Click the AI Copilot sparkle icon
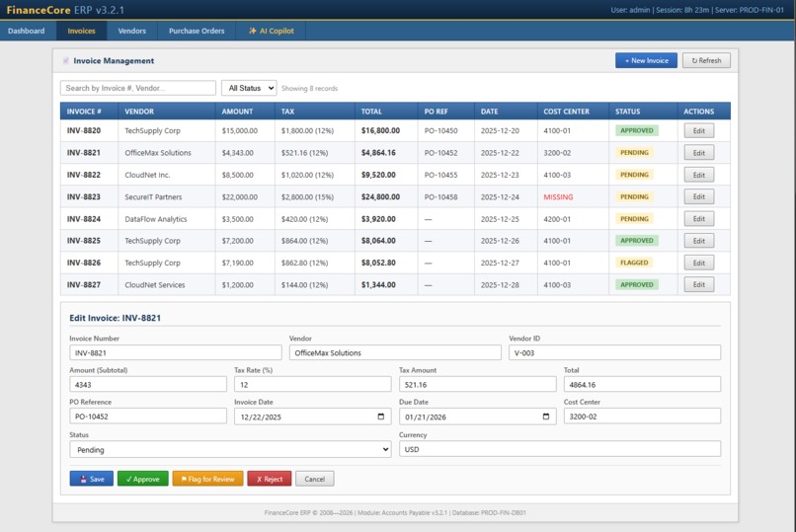The width and height of the screenshot is (796, 532). pos(252,31)
